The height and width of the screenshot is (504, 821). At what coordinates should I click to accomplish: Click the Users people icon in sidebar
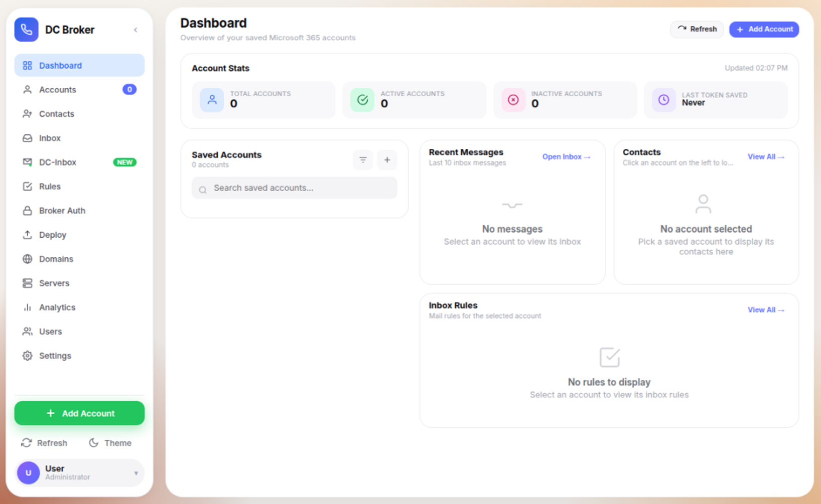(x=27, y=331)
